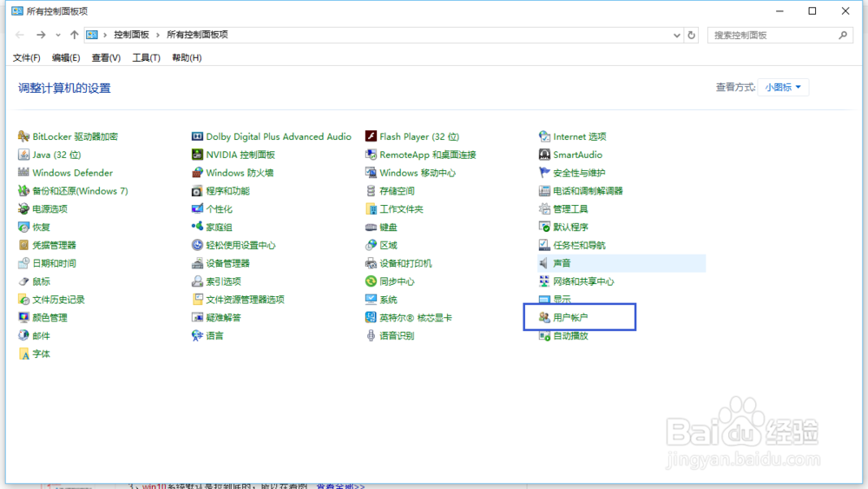Click the 自动播放 link
This screenshot has width=868, height=489.
tap(571, 335)
